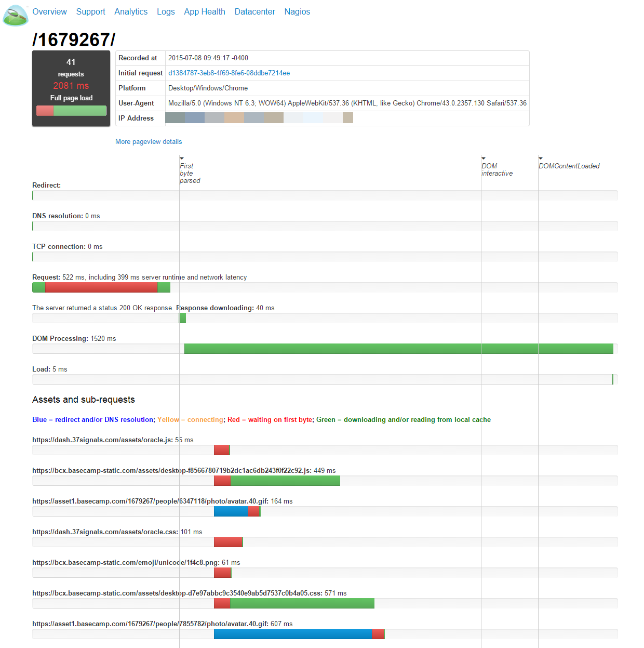Click the DNS resolution: 0 ms label
Screen dimensions: 644x648
coord(66,216)
